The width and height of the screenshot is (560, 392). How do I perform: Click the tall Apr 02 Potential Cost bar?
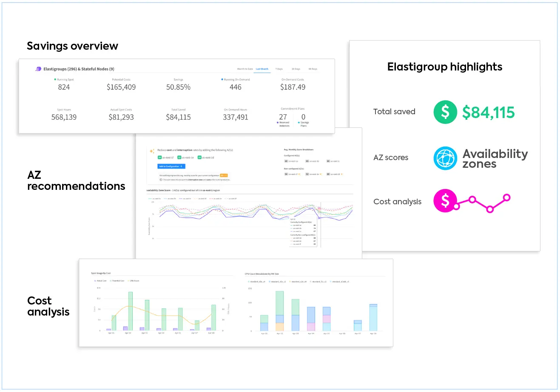click(x=130, y=311)
